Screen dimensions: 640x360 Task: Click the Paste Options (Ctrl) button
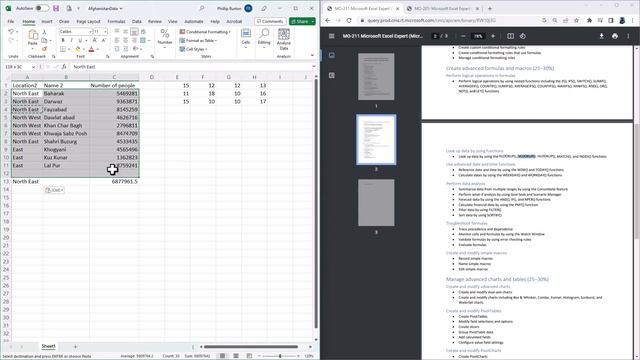pos(54,190)
